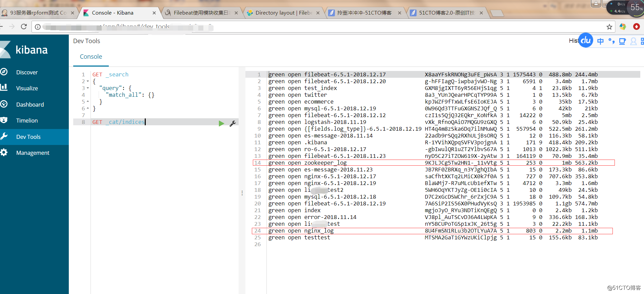
Task: Run the GET _cat/indices request with play icon
Action: 221,123
